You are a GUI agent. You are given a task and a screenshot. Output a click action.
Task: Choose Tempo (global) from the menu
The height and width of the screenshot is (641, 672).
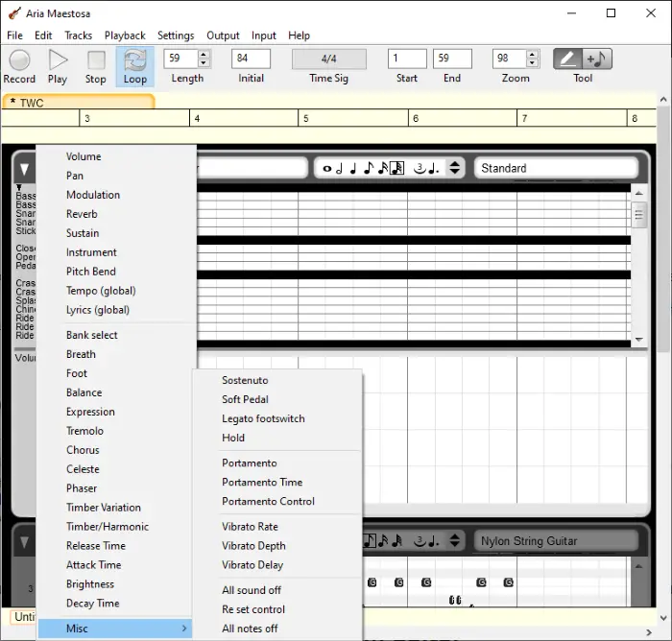(115, 291)
